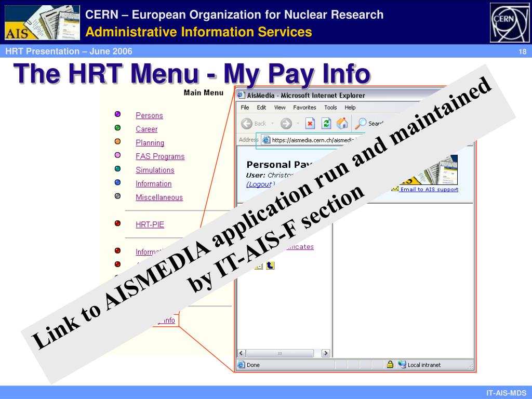Click the CERN logo in the header
This screenshot has width=532, height=399.
click(x=510, y=22)
